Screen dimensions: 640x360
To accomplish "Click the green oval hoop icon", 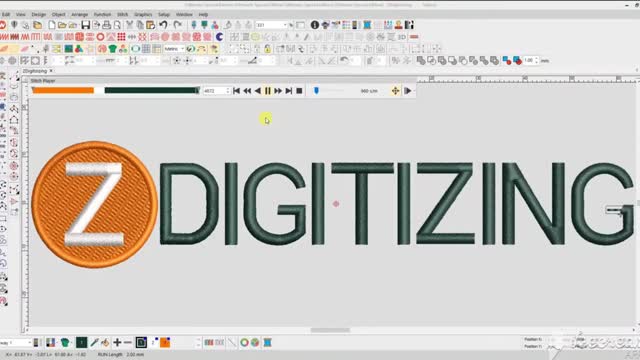I will [x=136, y=49].
